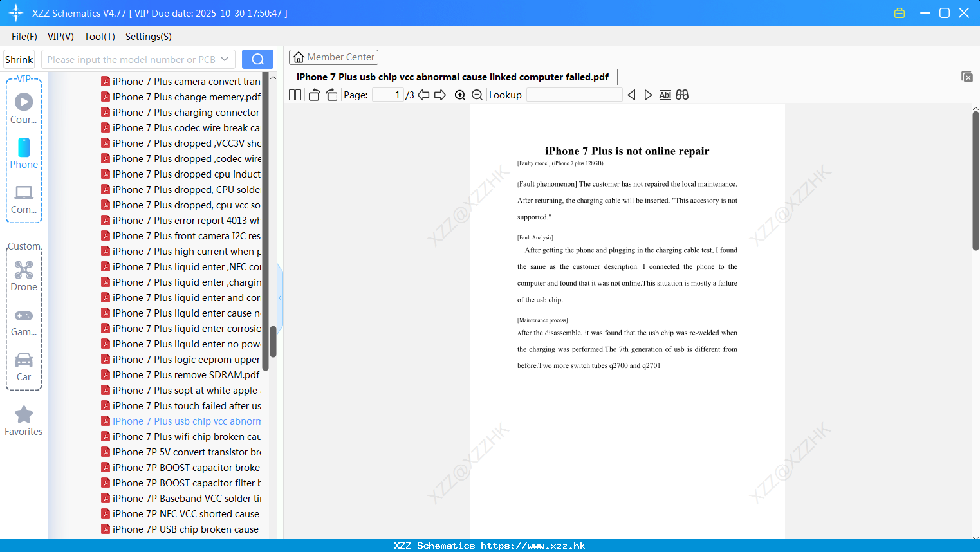Click the Lookup text field
The height and width of the screenshot is (552, 980).
click(575, 95)
